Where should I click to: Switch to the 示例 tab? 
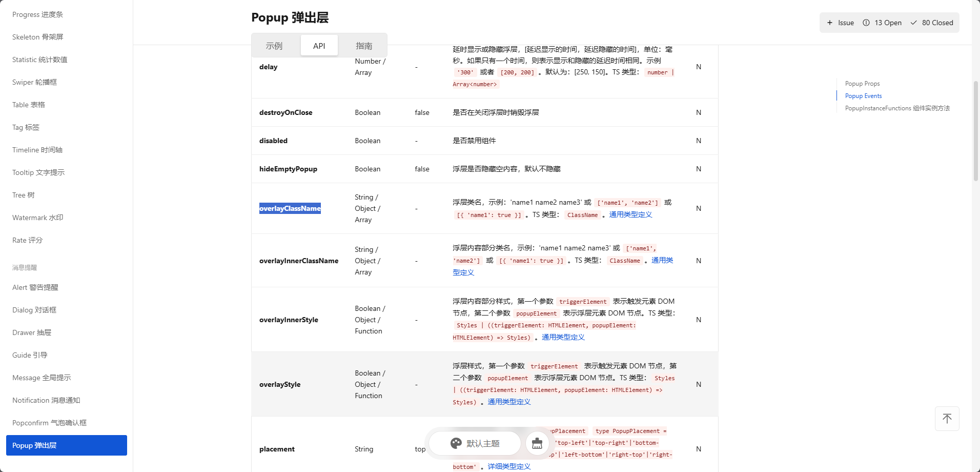[274, 46]
